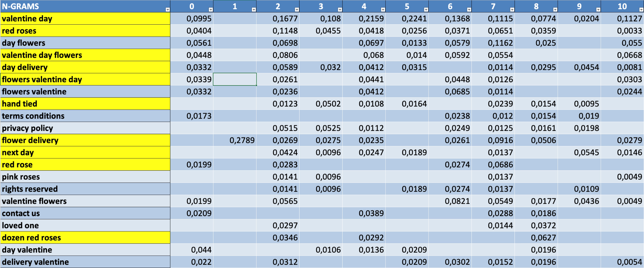Open the N-GRAMS column filter dropdown
This screenshot has width=644, height=268.
click(x=168, y=10)
